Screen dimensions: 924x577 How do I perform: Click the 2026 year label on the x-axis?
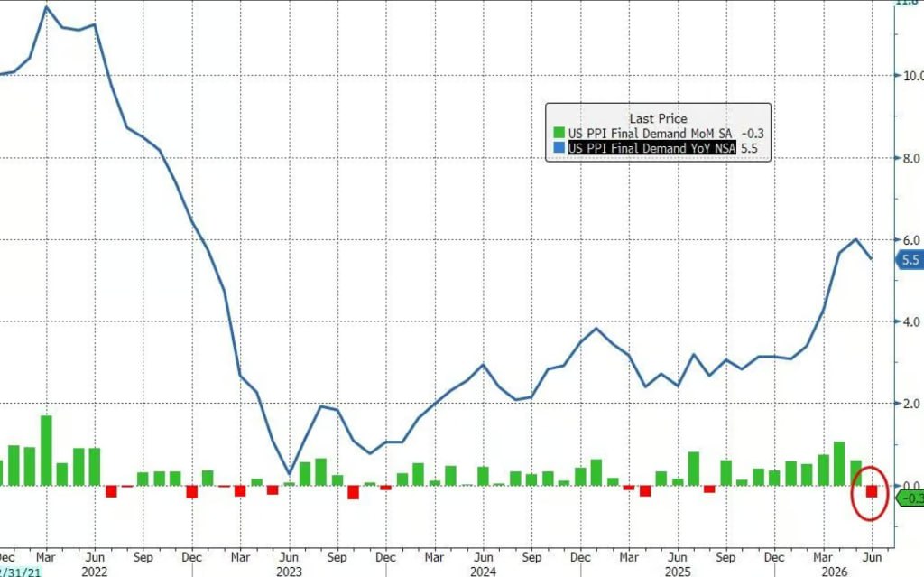[834, 571]
